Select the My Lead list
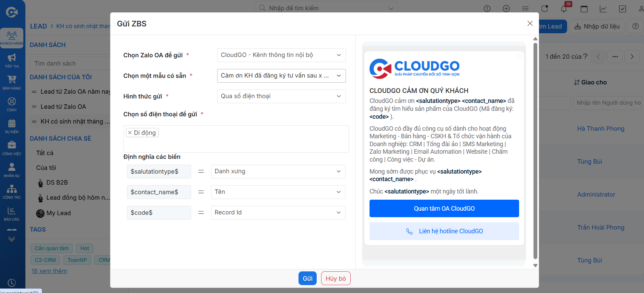Screen dimensions: 644x293 59,213
